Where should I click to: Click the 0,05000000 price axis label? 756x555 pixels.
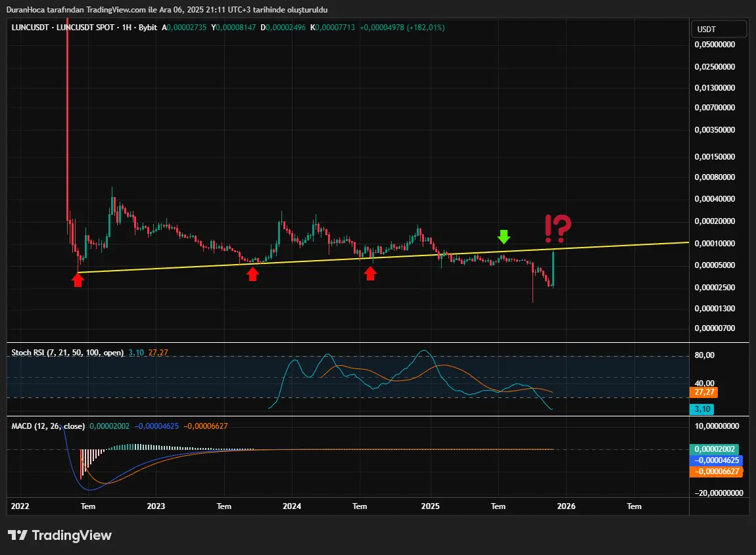pos(715,44)
